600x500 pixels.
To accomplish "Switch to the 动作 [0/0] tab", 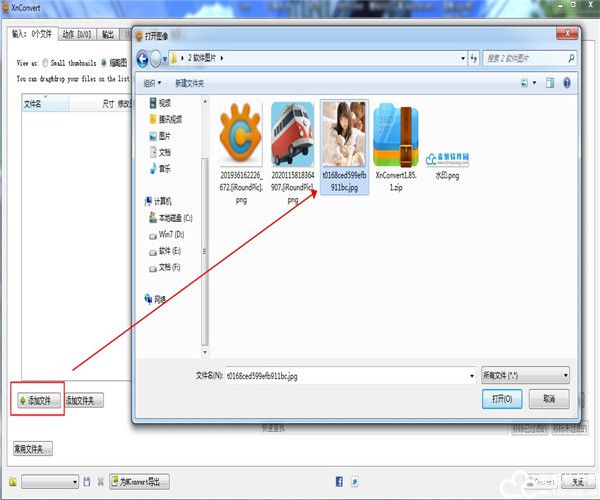I will 77,34.
